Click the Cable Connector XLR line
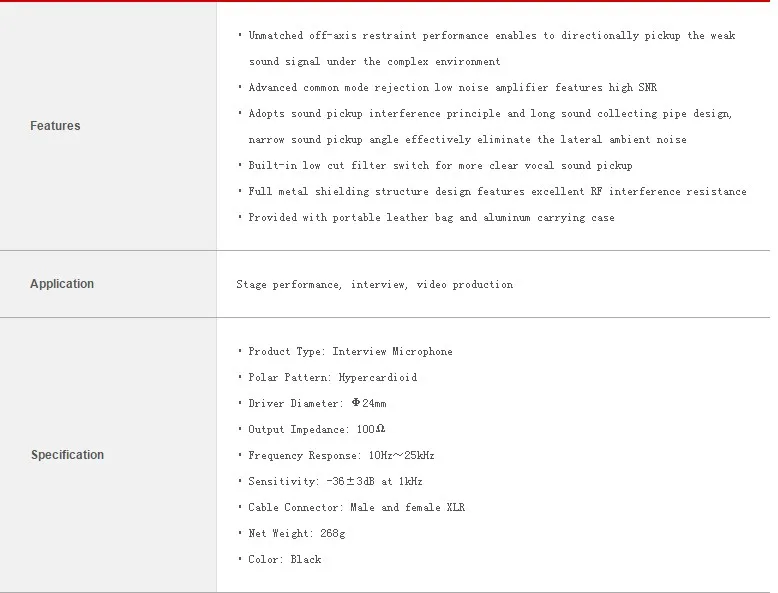778x593 pixels. click(x=357, y=507)
